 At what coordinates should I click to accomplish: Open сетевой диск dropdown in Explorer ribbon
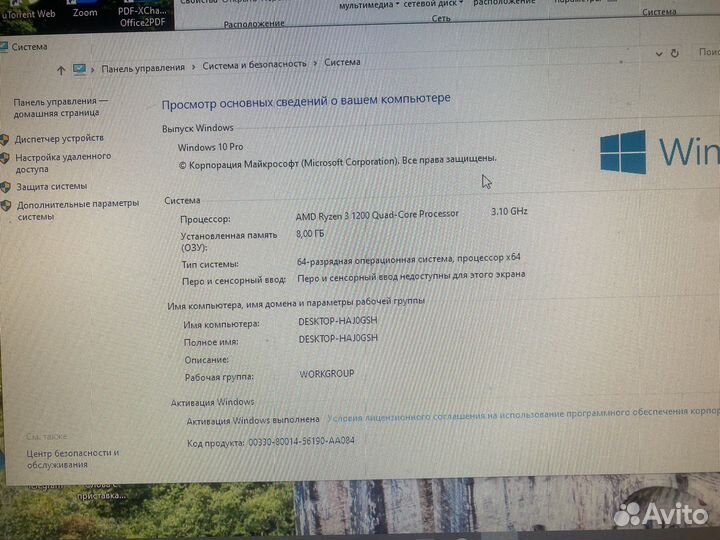click(433, 4)
